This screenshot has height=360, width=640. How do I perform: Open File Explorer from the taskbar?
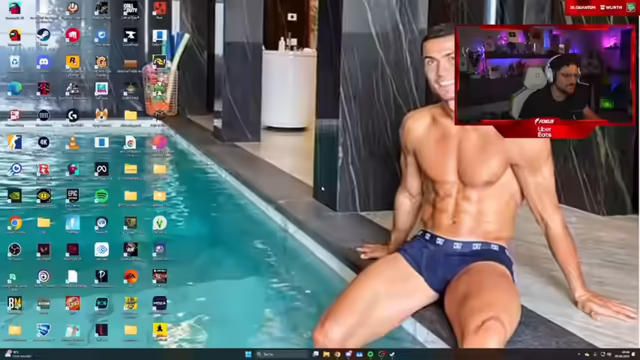point(327,354)
